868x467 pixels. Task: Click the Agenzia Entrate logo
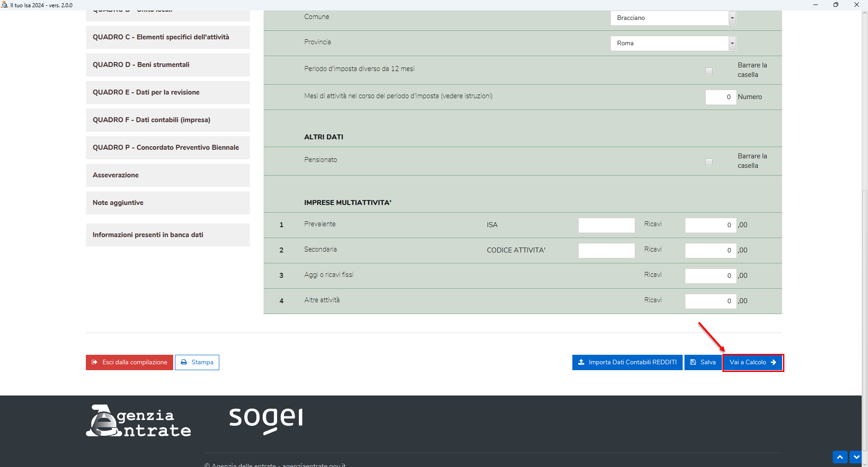coord(138,421)
